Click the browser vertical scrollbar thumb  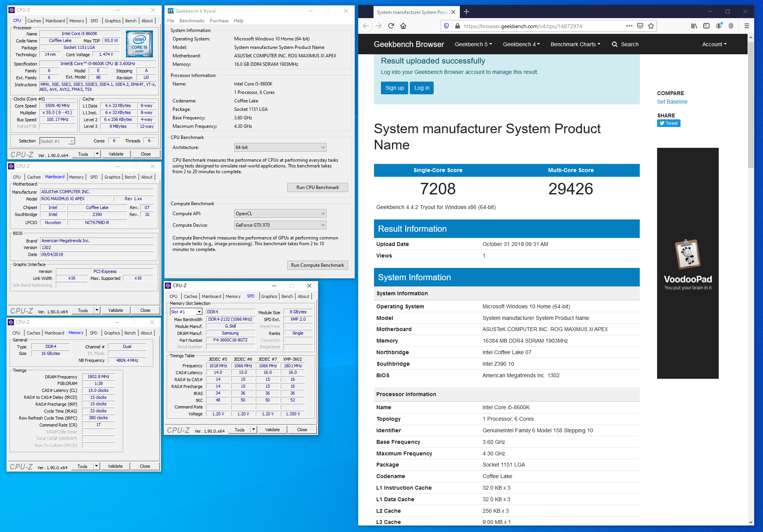751,105
